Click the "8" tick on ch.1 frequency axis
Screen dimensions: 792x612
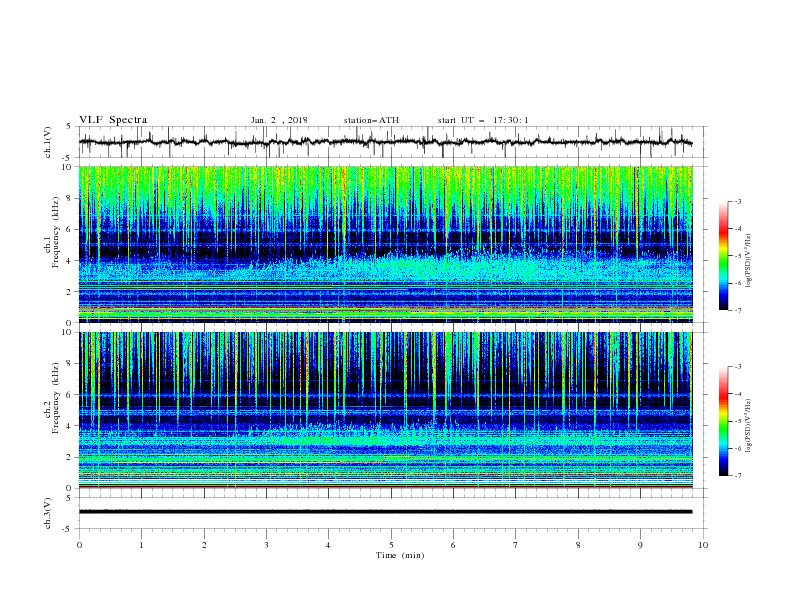pyautogui.click(x=71, y=198)
